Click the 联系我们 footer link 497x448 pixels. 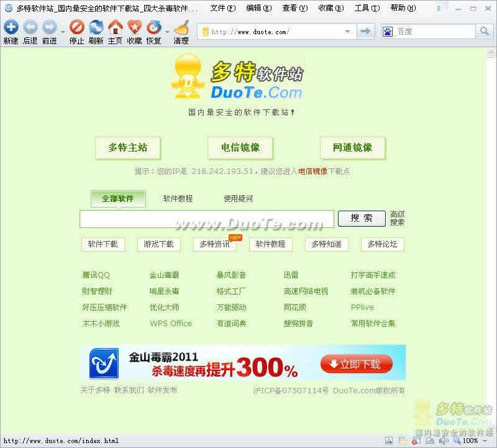(x=129, y=390)
